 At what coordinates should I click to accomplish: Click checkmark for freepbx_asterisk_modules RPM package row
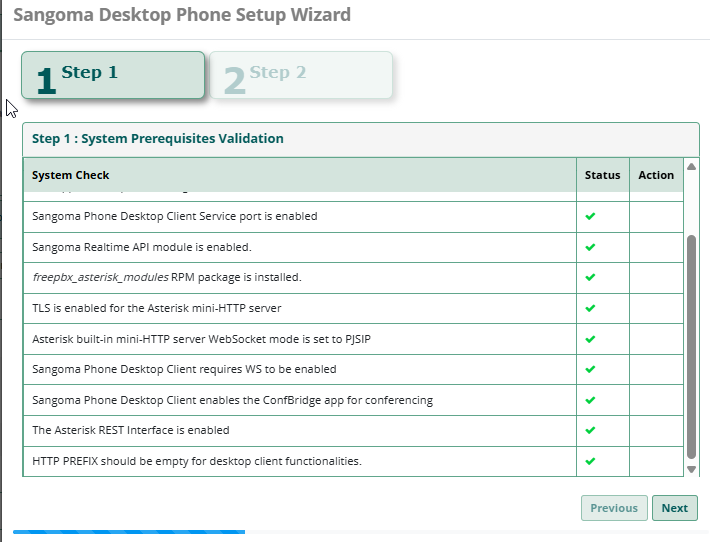(x=590, y=277)
